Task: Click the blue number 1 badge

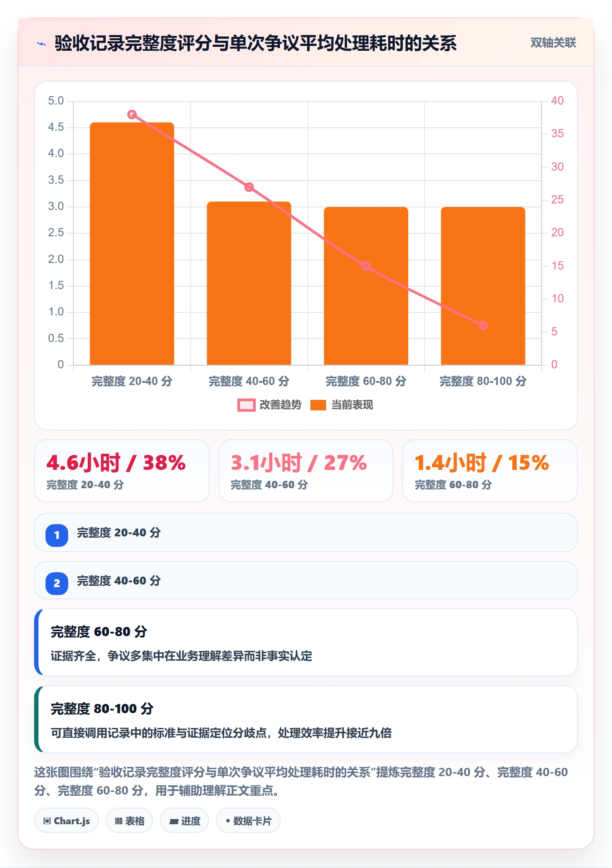Action: [x=57, y=535]
